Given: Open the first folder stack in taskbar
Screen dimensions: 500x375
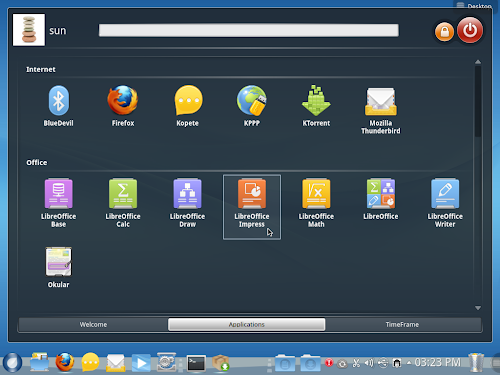Looking at the screenshot, I should [x=285, y=363].
